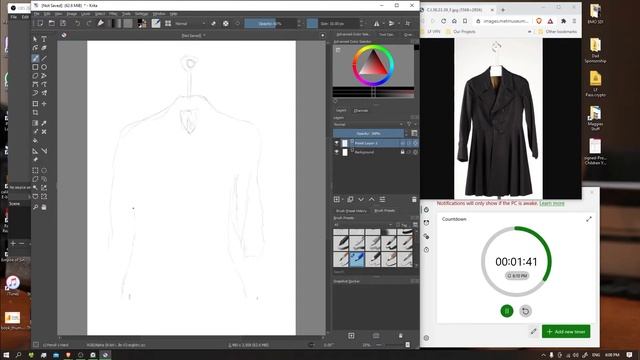The height and width of the screenshot is (360, 640).
Task: Toggle horizontal mirror mode in toolbar
Action: [x=376, y=24]
